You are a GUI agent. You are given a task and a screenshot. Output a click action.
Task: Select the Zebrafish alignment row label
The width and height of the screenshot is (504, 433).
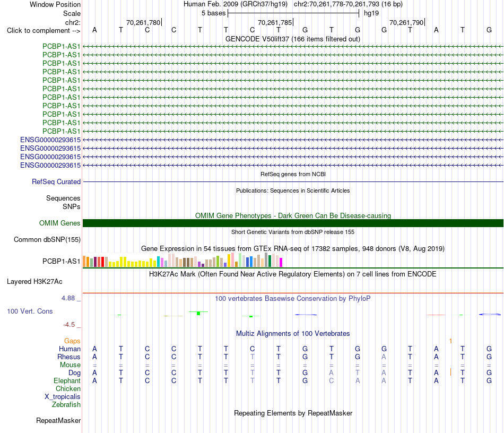[66, 405]
